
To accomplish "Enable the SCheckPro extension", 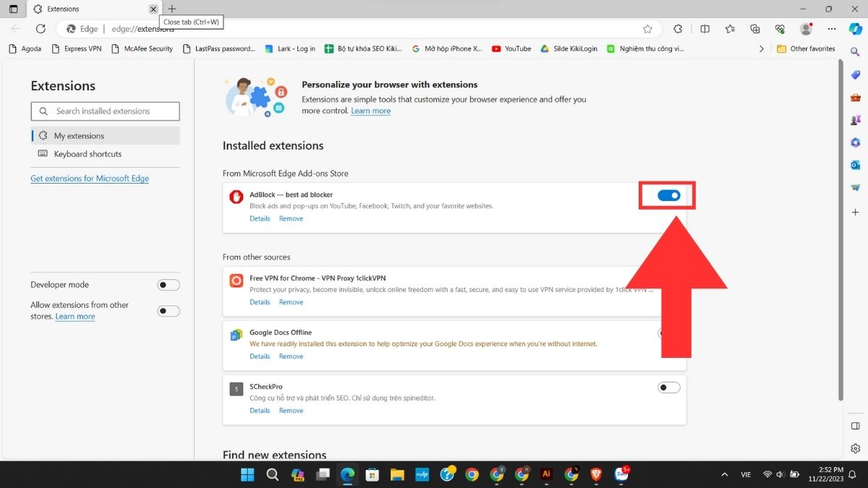I will [x=668, y=387].
